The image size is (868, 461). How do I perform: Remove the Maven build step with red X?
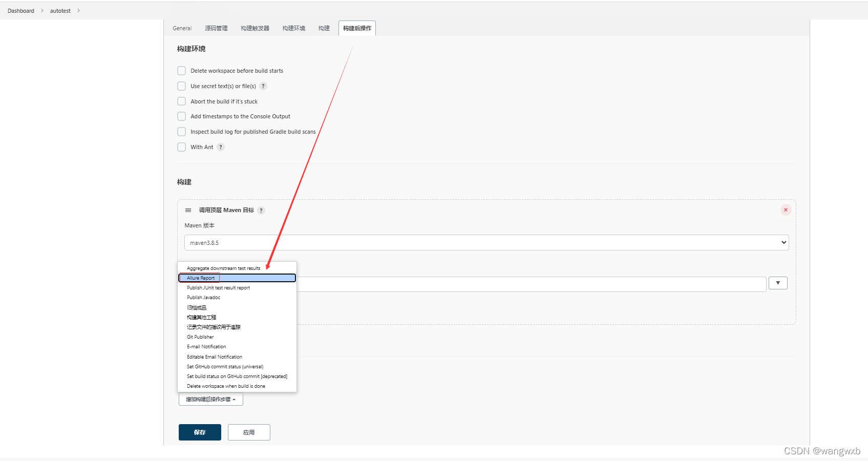tap(786, 210)
